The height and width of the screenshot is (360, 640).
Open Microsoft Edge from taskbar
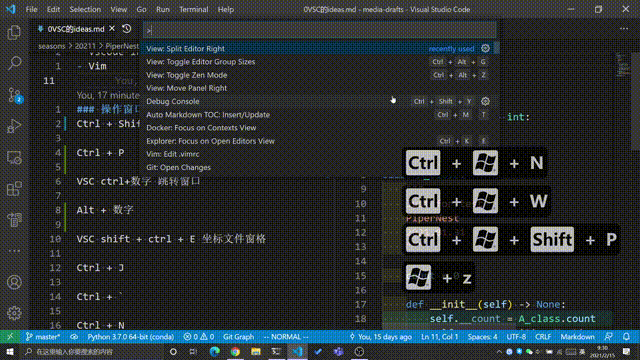(214, 351)
